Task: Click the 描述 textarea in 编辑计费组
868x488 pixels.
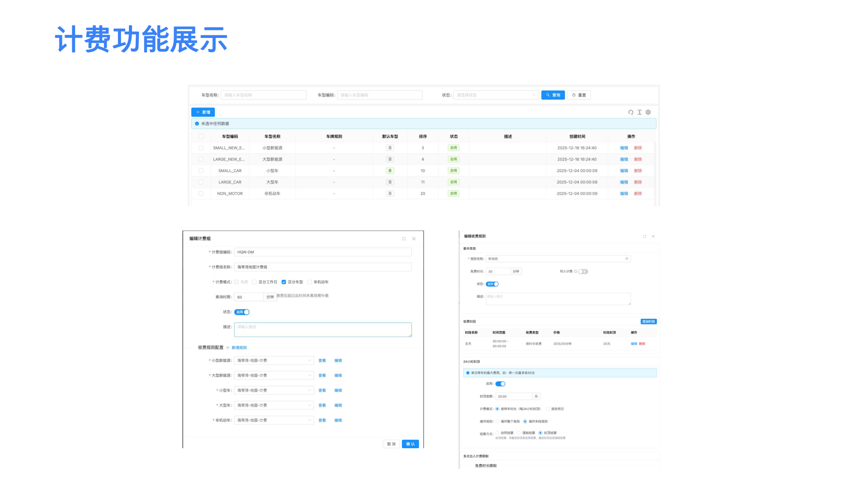Action: (323, 330)
